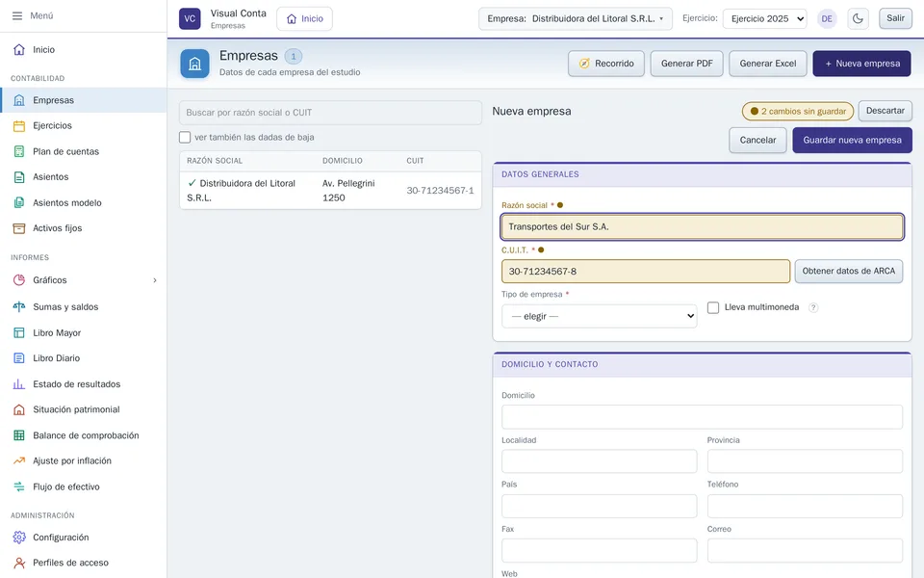Viewport: 924px width, 578px height.
Task: Click the Domicilio input field
Action: [702, 417]
